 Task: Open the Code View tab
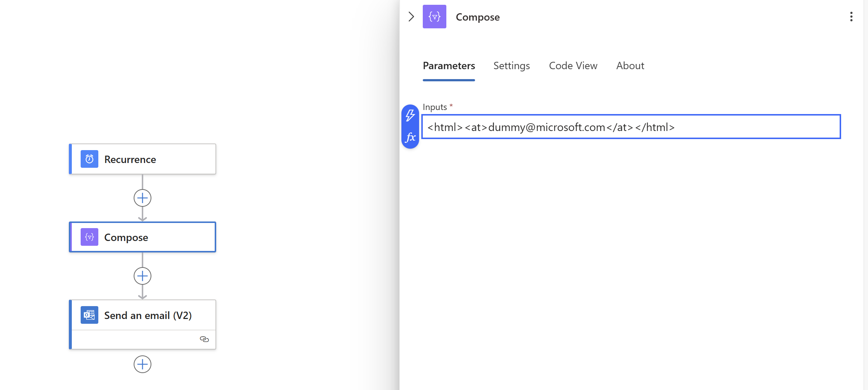click(x=573, y=66)
